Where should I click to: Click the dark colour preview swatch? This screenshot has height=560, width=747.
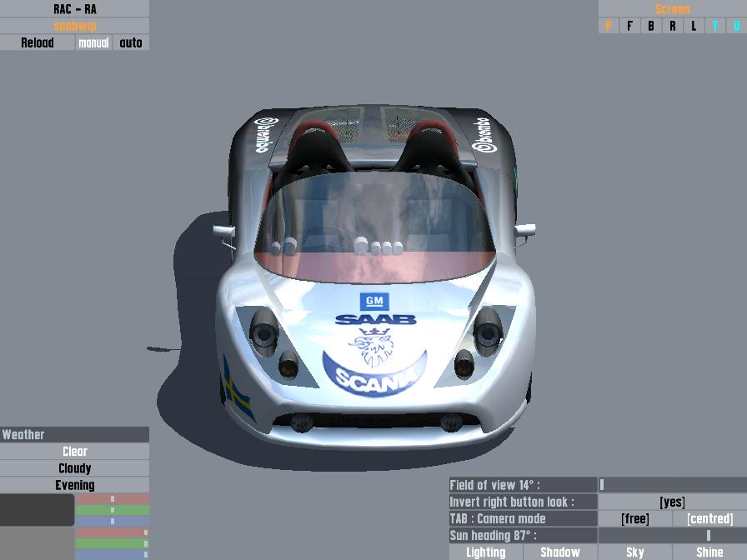[x=38, y=509]
